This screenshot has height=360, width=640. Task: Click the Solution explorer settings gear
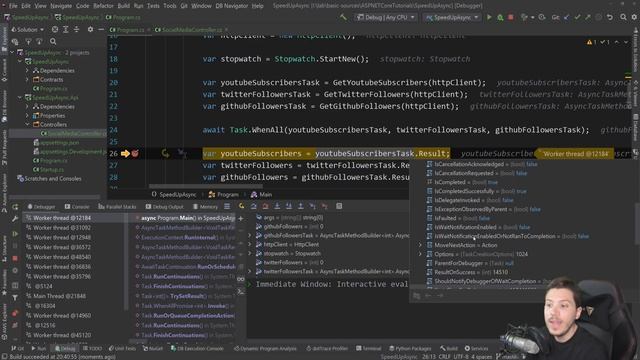tap(90, 29)
